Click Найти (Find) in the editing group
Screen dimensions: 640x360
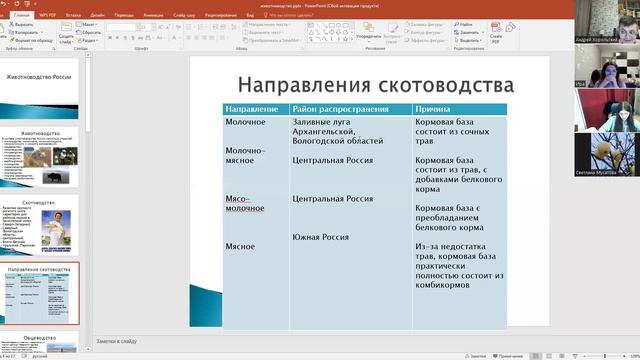pos(463,24)
